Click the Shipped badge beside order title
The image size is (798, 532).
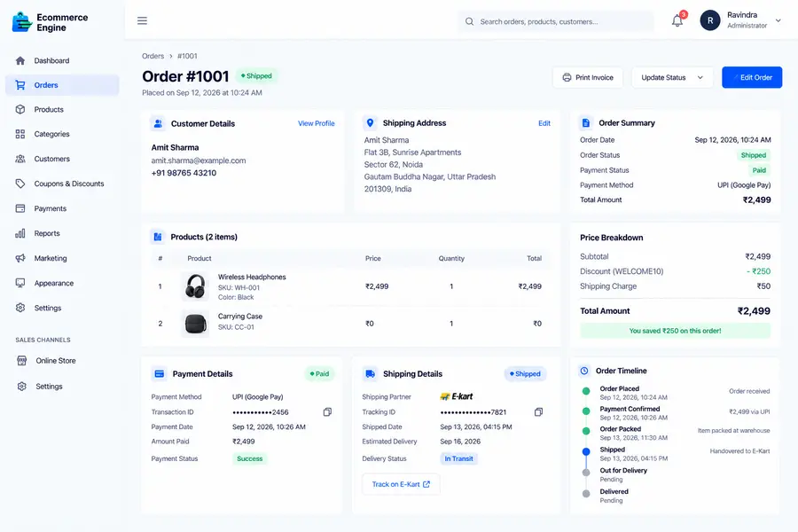(257, 76)
